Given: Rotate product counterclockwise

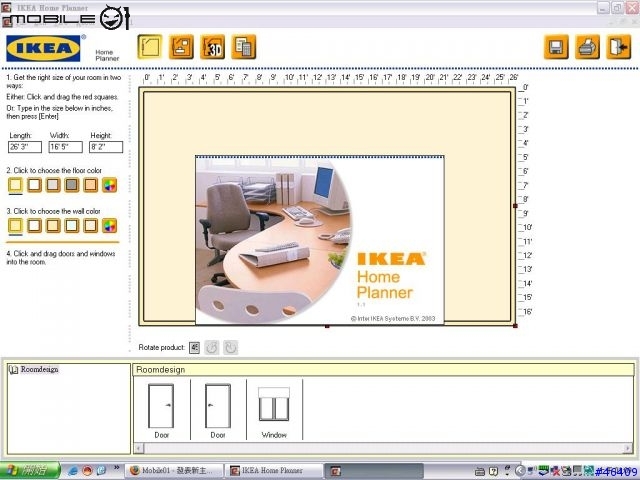Looking at the screenshot, I should 211,347.
